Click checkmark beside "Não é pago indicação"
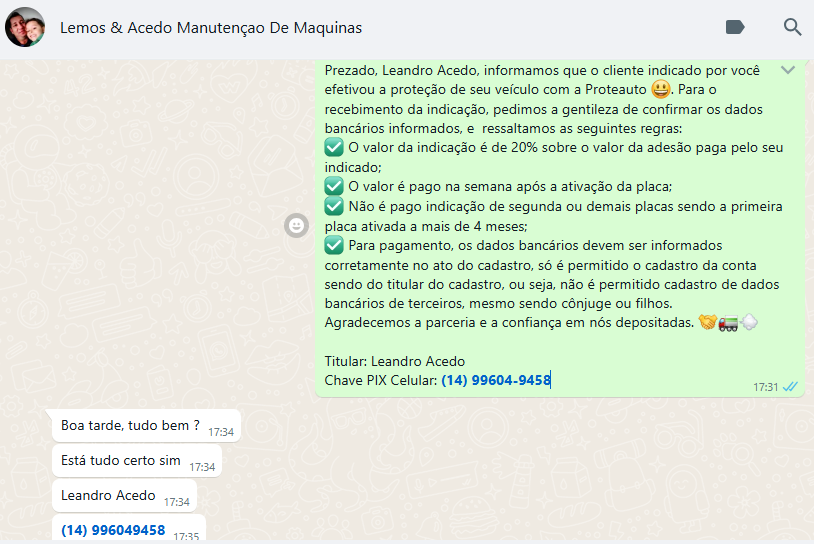The width and height of the screenshot is (814, 544). (334, 207)
